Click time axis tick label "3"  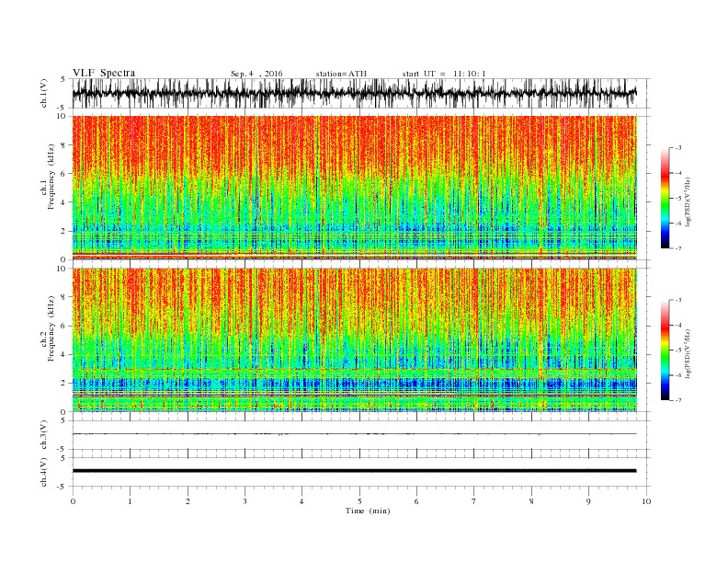pyautogui.click(x=245, y=501)
